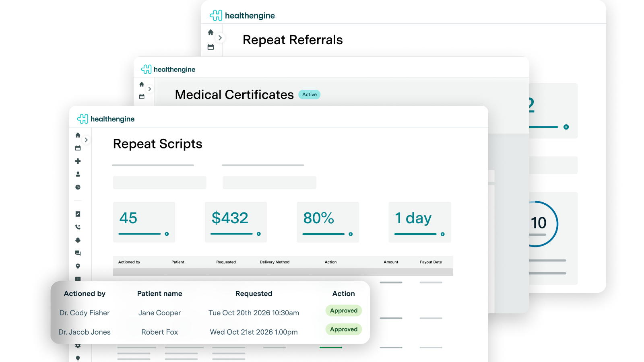The image size is (644, 362).
Task: Click patient name Robert Fox
Action: pos(160,332)
